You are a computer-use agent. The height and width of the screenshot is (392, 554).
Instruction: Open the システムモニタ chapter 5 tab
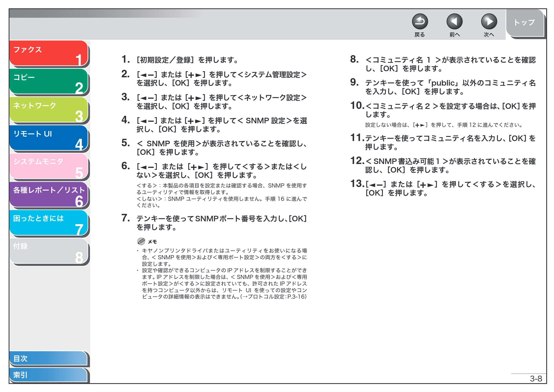[48, 166]
